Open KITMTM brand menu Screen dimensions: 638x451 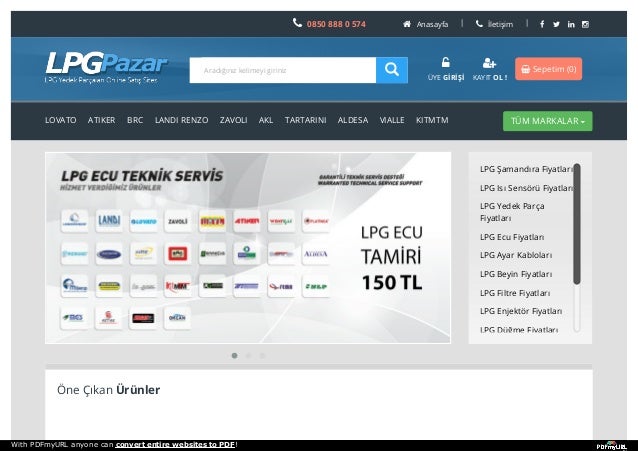[x=432, y=120]
